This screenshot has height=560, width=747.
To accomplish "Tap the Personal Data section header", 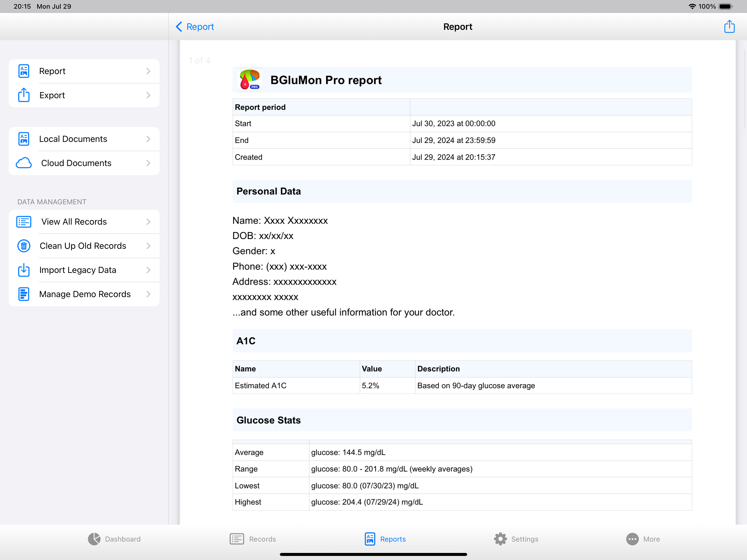I will pyautogui.click(x=462, y=191).
